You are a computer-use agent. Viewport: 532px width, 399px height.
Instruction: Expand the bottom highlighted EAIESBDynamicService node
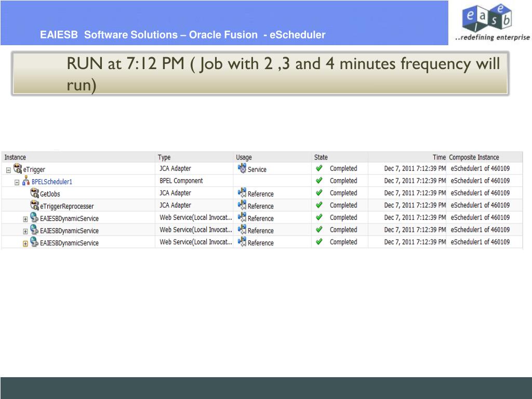pos(25,244)
